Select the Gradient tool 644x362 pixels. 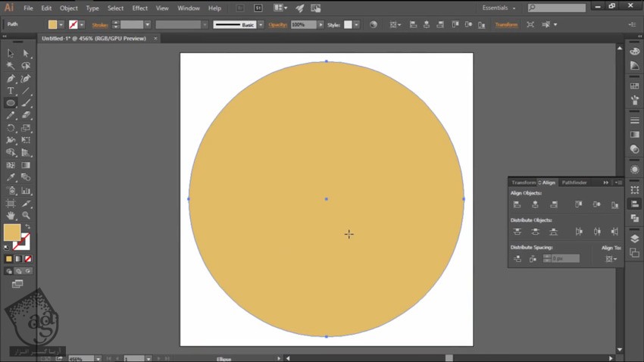[26, 165]
